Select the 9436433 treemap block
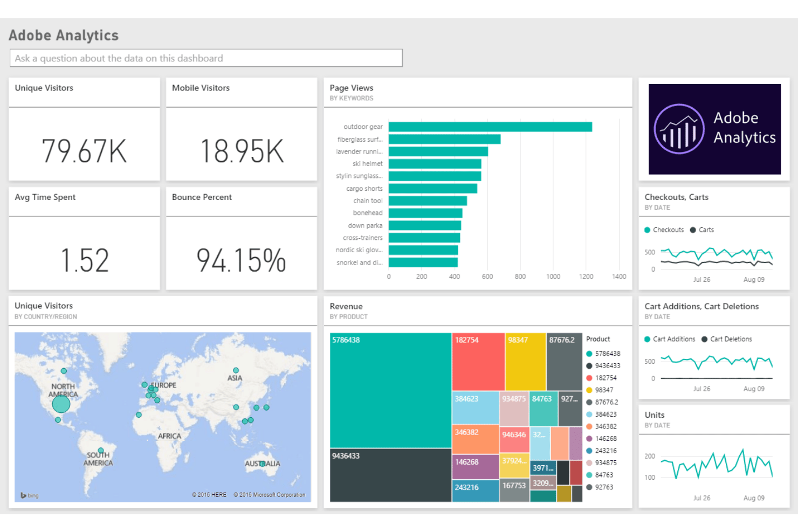Viewport: 798px width, 532px height. coord(390,475)
